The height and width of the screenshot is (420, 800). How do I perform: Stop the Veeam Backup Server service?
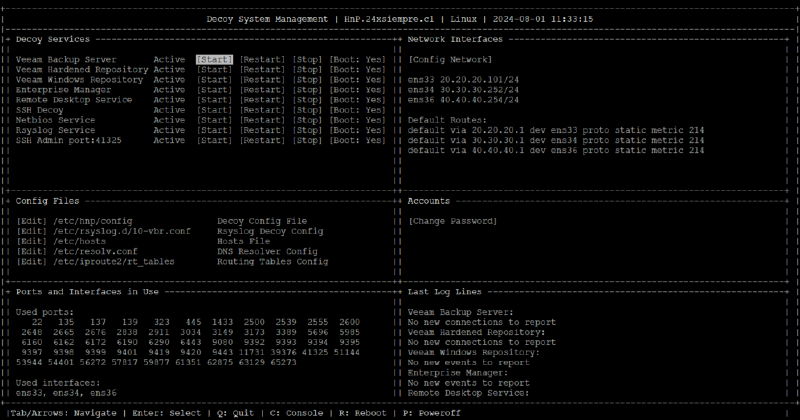(x=307, y=60)
